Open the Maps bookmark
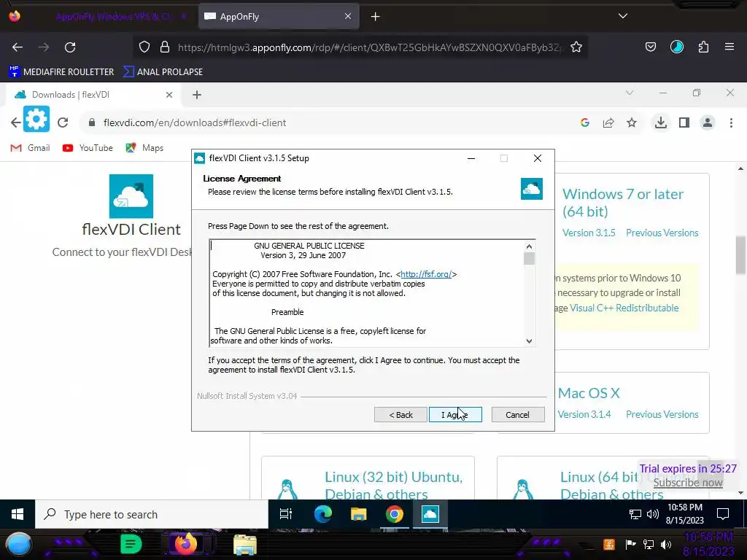This screenshot has width=747, height=560. tap(144, 148)
